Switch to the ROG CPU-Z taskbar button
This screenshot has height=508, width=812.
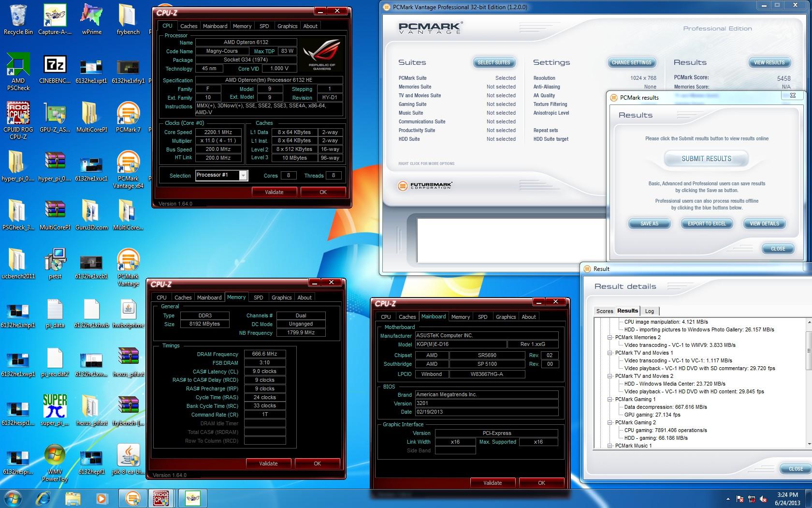(161, 498)
